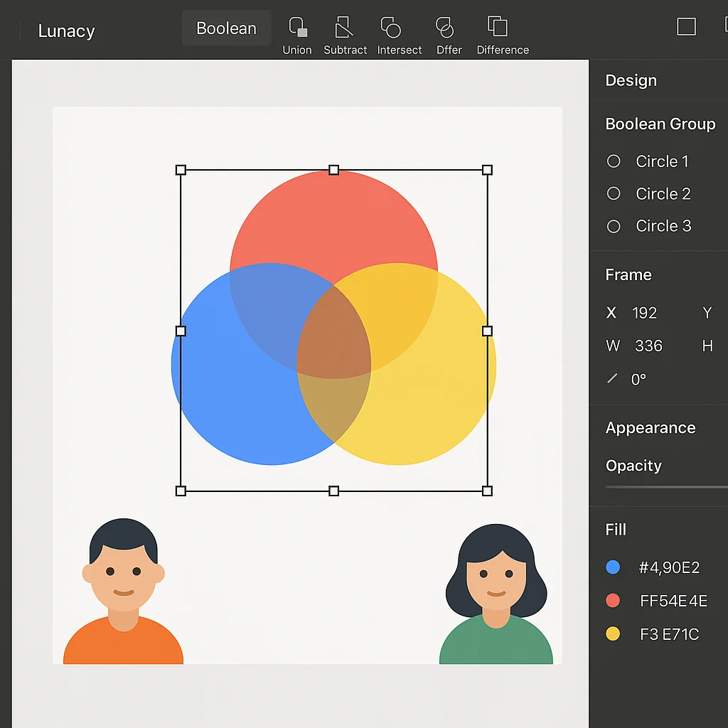Viewport: 728px width, 728px height.
Task: Click the Design panel label
Action: [x=631, y=80]
